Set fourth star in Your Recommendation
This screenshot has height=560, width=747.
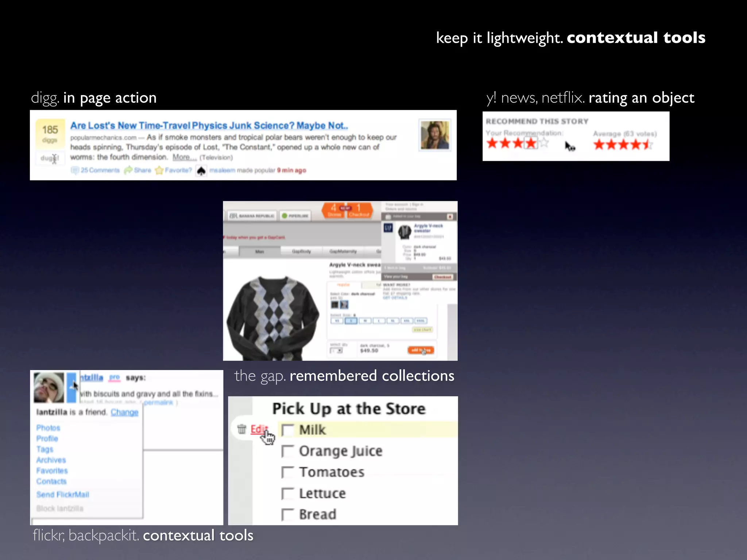tap(531, 143)
